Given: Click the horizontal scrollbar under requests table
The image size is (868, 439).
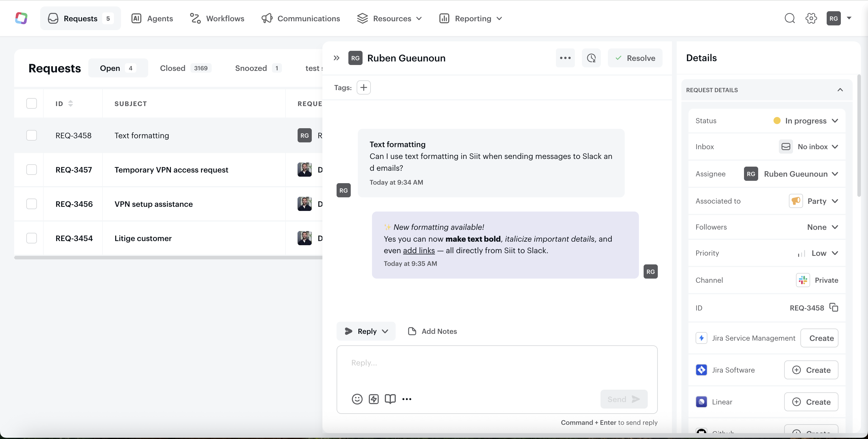Looking at the screenshot, I should pyautogui.click(x=168, y=258).
